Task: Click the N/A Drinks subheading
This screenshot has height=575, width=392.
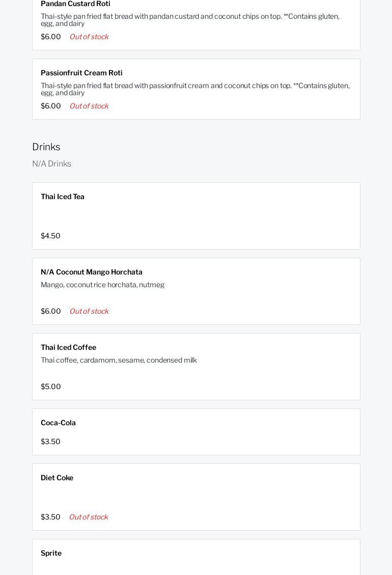Action: point(51,163)
